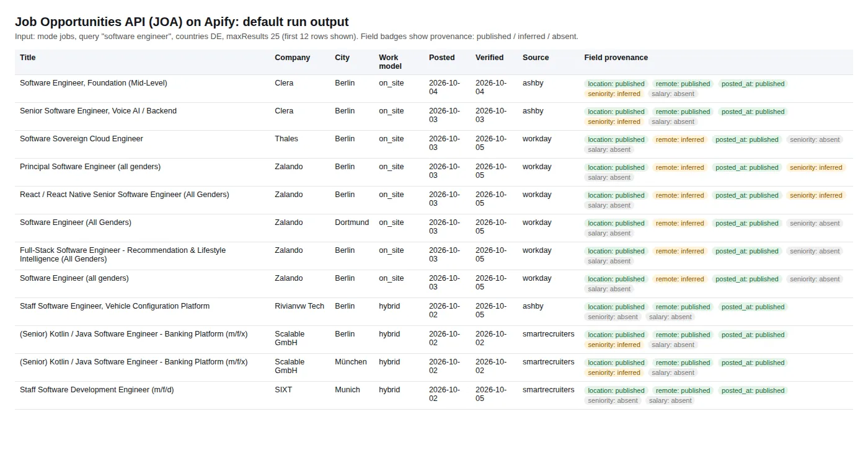Click the Thales company cell
The width and height of the screenshot is (868, 471).
click(286, 139)
